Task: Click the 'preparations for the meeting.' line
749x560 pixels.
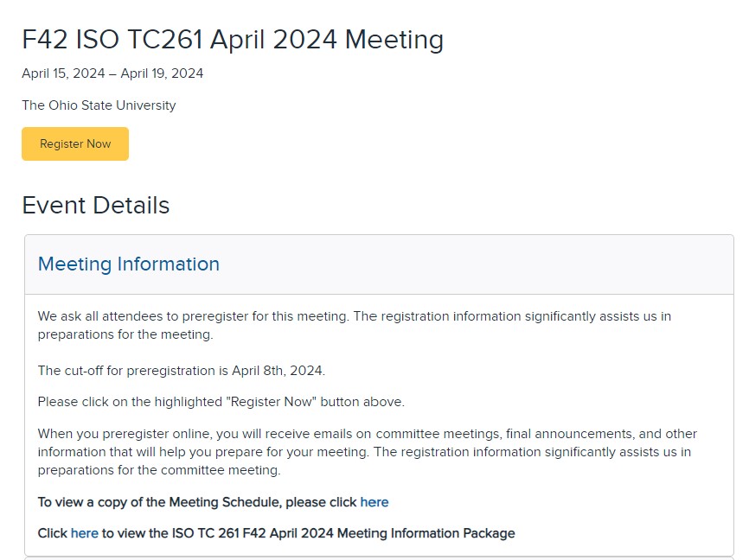Action: [x=125, y=334]
